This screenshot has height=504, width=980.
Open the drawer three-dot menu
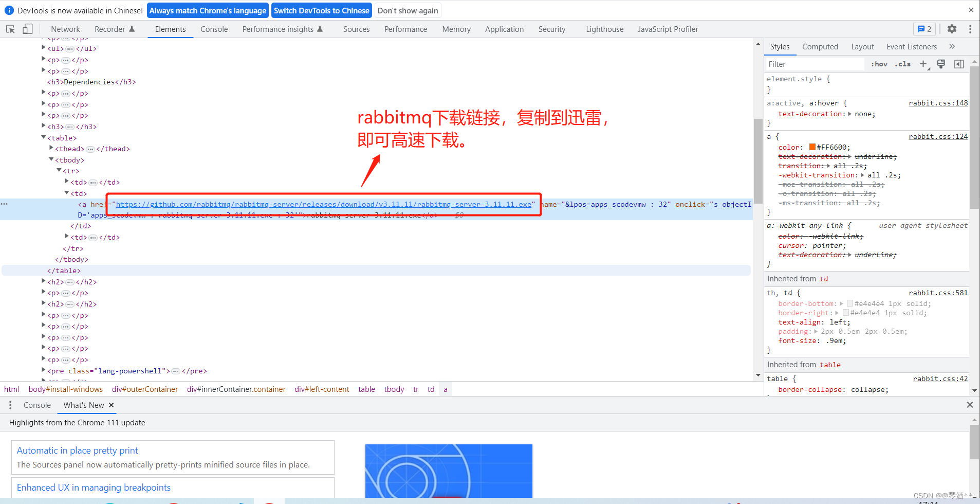point(10,405)
